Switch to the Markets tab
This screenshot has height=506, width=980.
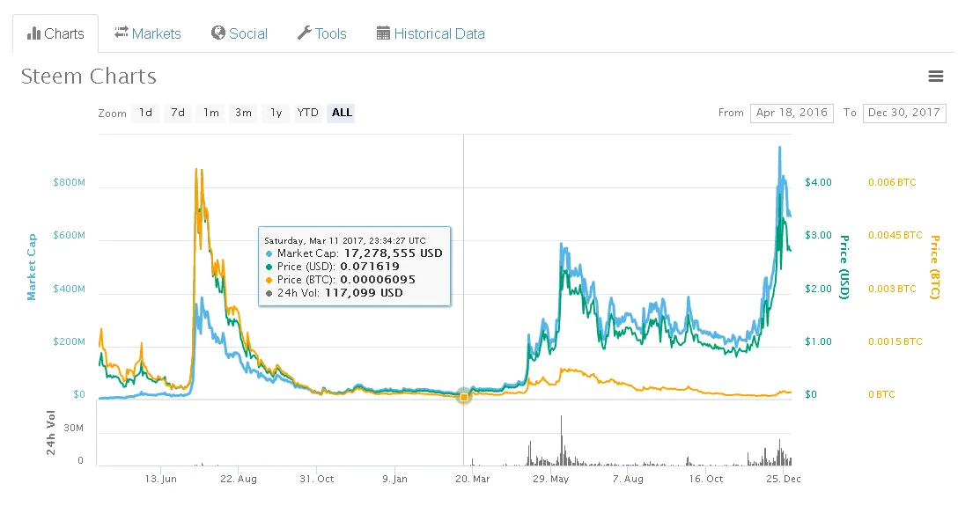tap(148, 33)
